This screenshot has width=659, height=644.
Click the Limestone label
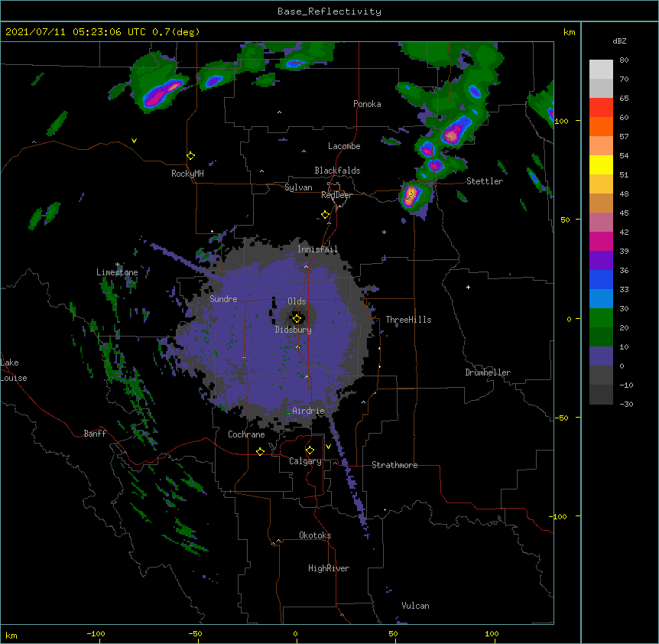(117, 272)
